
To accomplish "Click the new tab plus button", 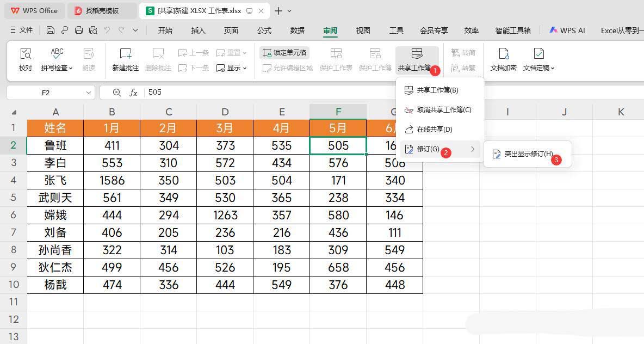I will click(x=278, y=11).
